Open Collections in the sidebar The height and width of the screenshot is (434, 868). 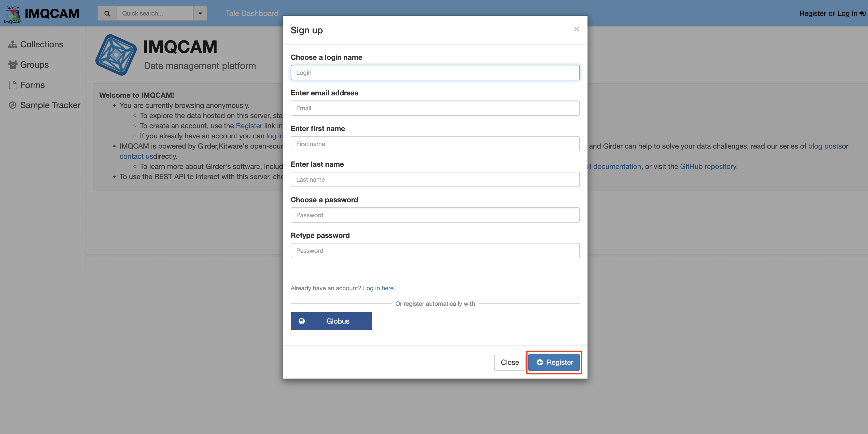41,45
